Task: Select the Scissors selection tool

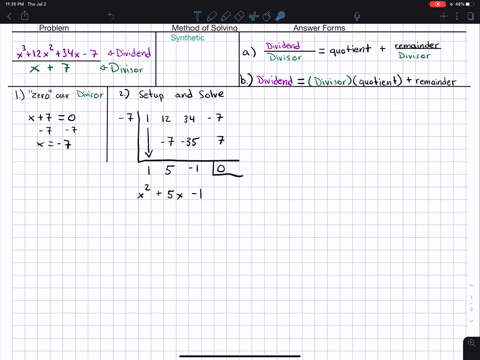Action: [x=254, y=16]
